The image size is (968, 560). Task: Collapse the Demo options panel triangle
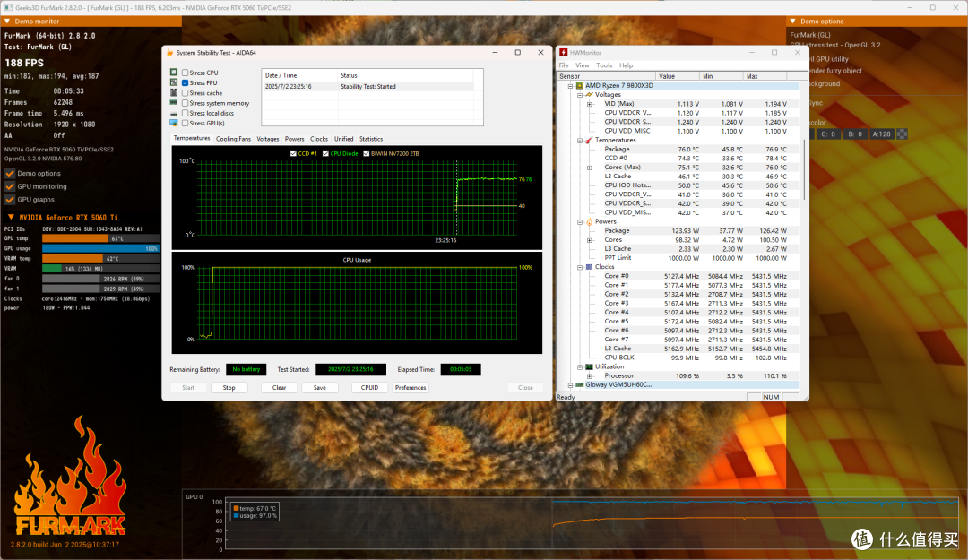(792, 21)
